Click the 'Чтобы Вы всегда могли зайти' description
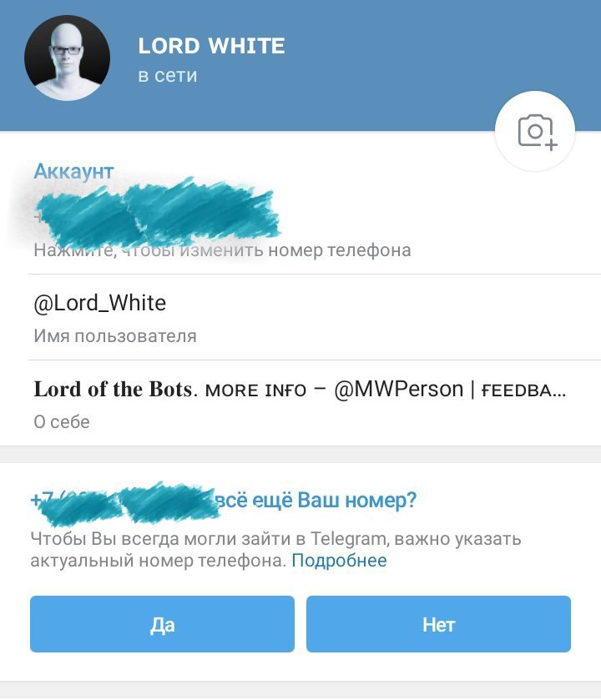601x700 pixels. (275, 550)
